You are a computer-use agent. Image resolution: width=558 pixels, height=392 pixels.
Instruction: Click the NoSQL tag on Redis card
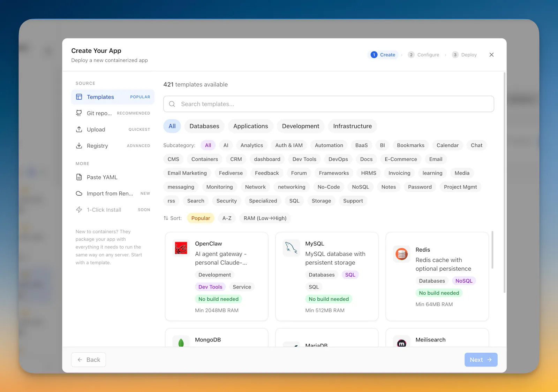pos(464,281)
